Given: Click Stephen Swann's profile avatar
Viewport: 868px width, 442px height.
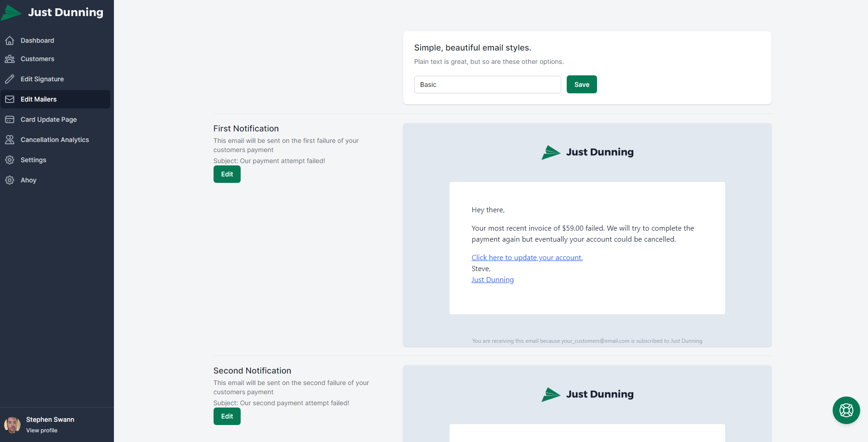Looking at the screenshot, I should [x=12, y=425].
